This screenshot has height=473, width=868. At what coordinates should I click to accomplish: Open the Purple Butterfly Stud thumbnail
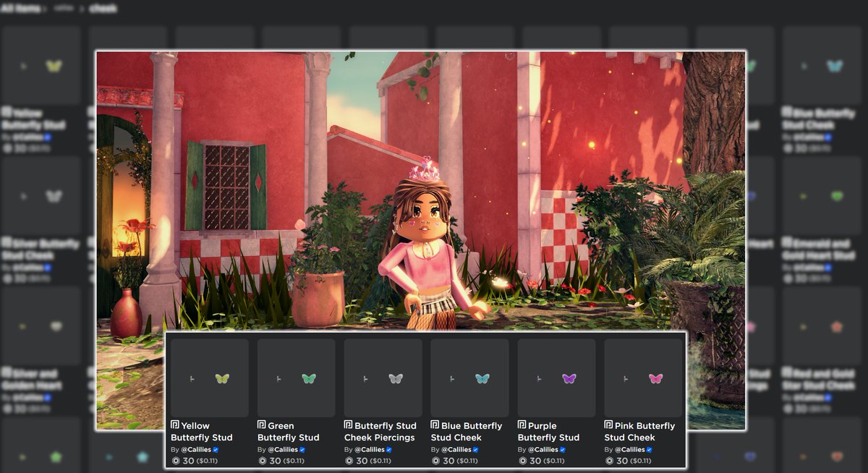point(557,378)
